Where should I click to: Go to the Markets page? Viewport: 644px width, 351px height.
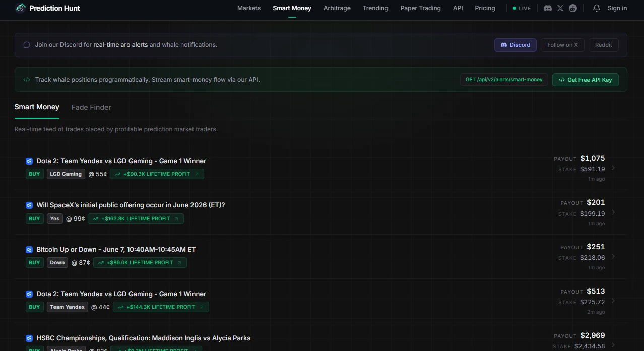(249, 8)
